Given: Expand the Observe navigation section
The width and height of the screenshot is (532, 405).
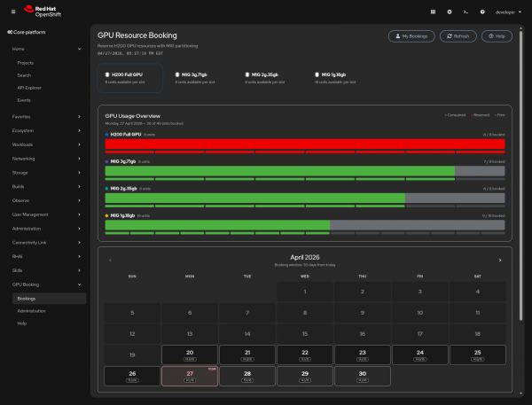Looking at the screenshot, I should (46, 200).
